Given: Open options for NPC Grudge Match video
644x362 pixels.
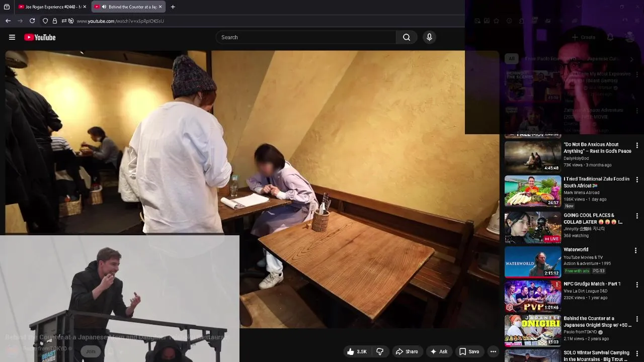Looking at the screenshot, I should click(x=637, y=285).
